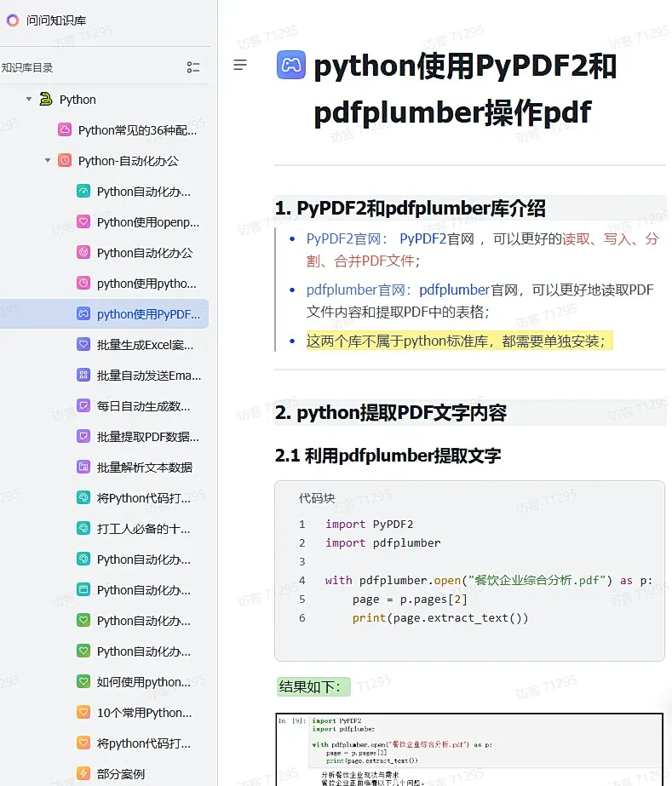Screen dimensions: 672x786
Task: Click the red clock icon of Python-自动化办公
Action: point(65,160)
